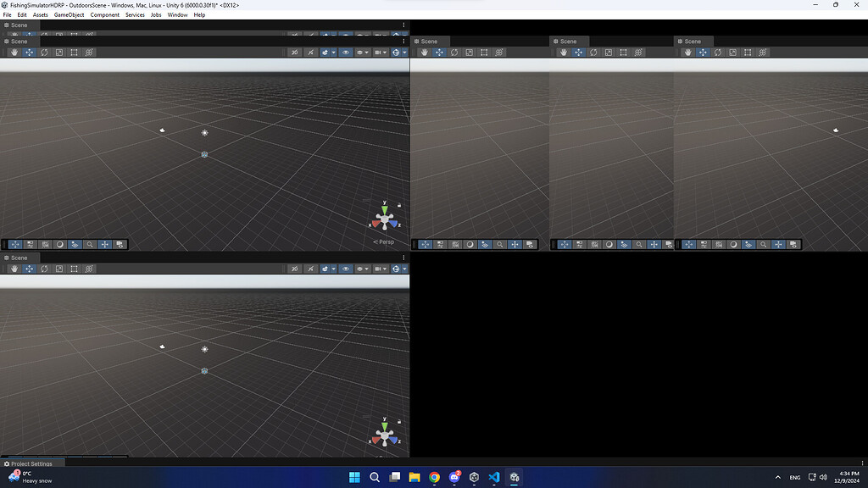Select the Rotate tool in the Scene toolbar
Screen dimensions: 868x488
(x=44, y=52)
